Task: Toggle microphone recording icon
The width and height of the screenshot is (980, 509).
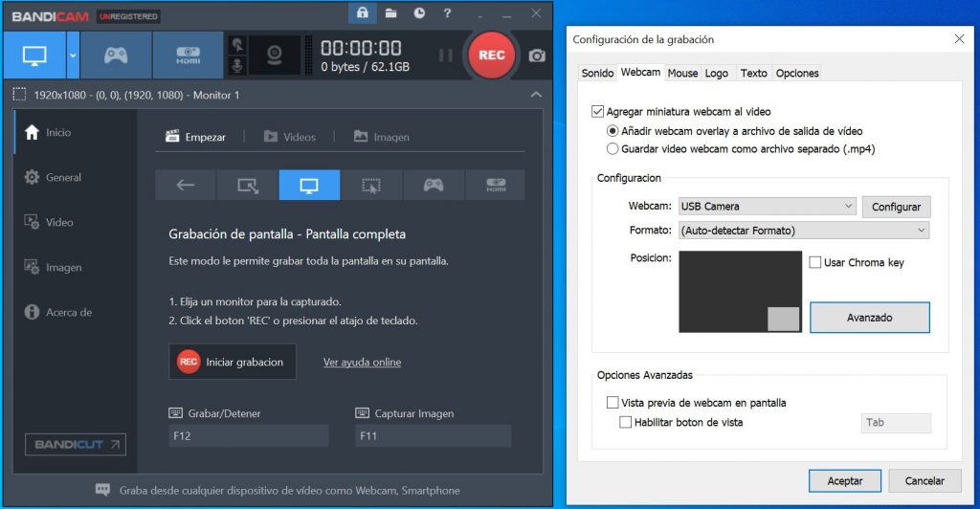Action: pyautogui.click(x=237, y=65)
